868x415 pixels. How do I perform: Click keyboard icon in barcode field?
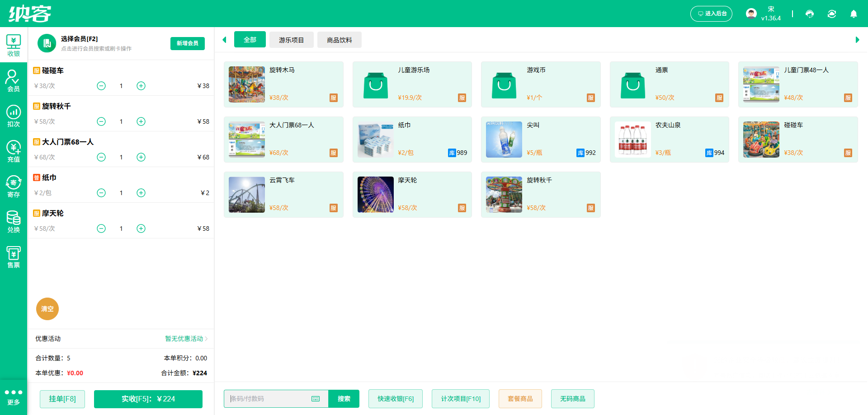[x=316, y=399]
